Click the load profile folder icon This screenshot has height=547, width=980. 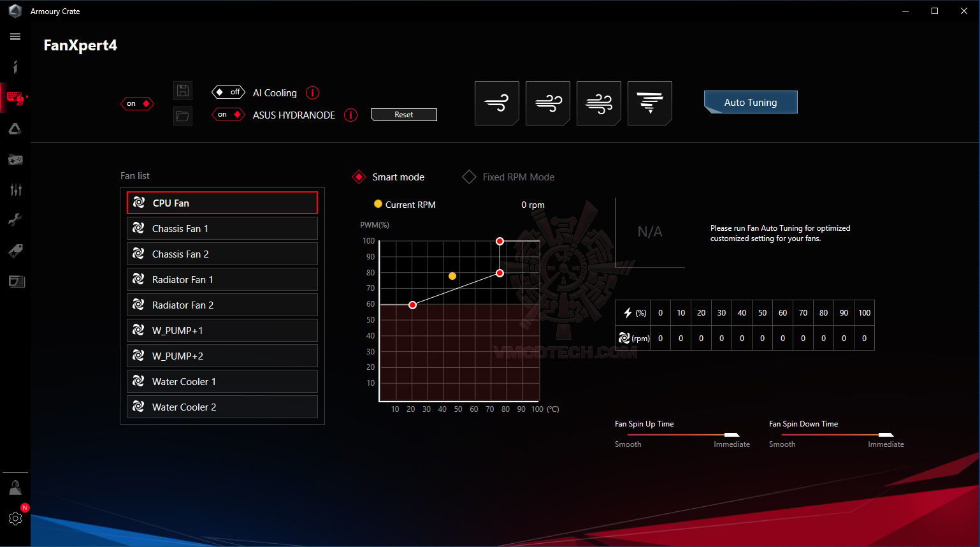[x=183, y=116]
